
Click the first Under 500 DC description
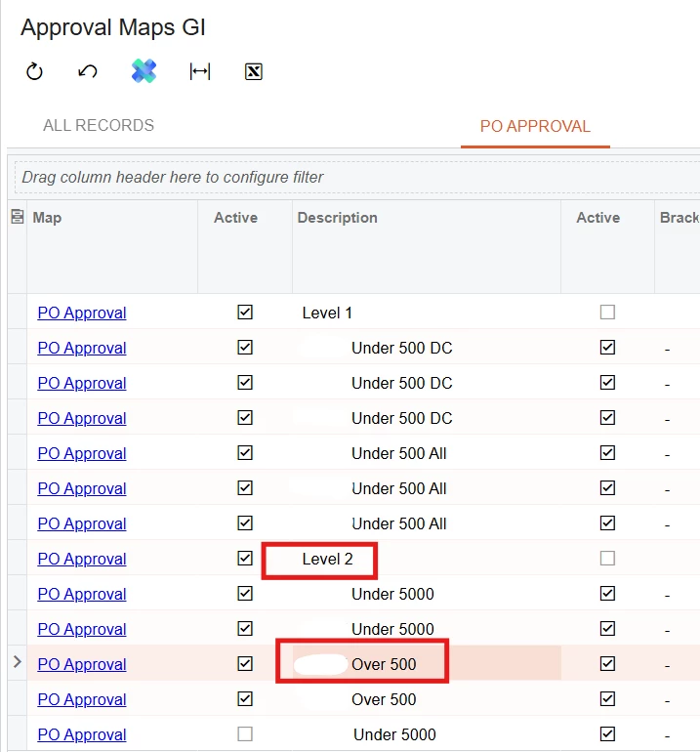click(x=402, y=348)
